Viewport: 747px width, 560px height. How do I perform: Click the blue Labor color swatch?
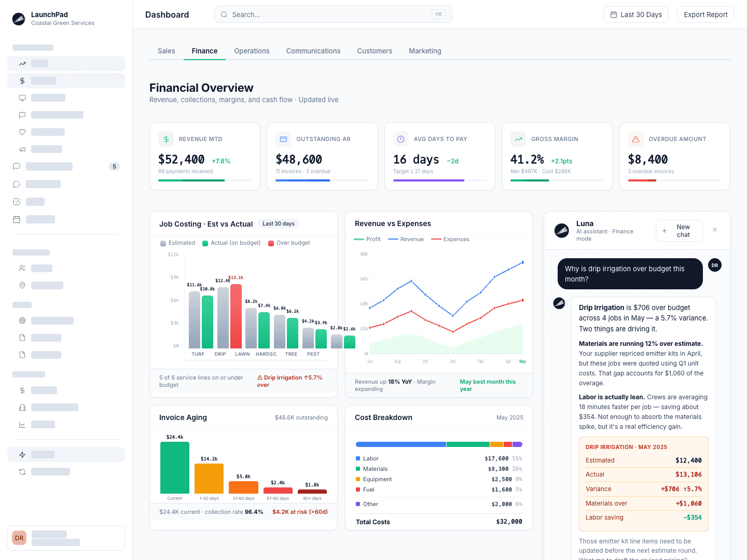tap(358, 458)
